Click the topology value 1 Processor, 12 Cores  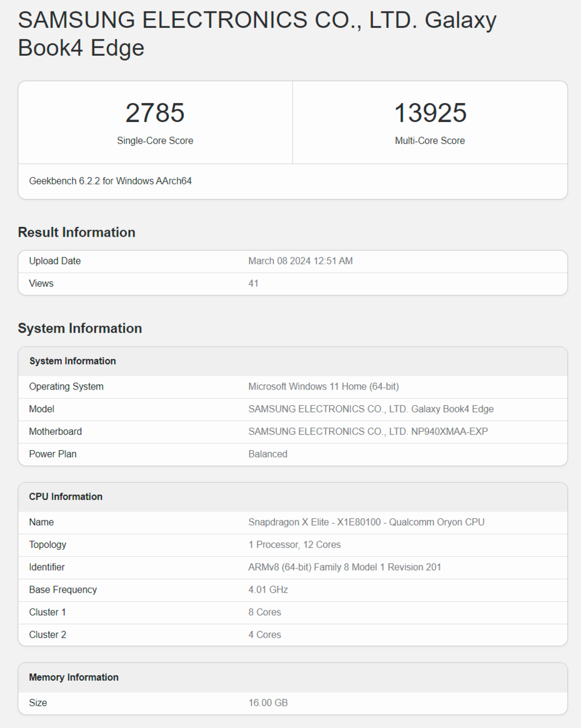(294, 544)
